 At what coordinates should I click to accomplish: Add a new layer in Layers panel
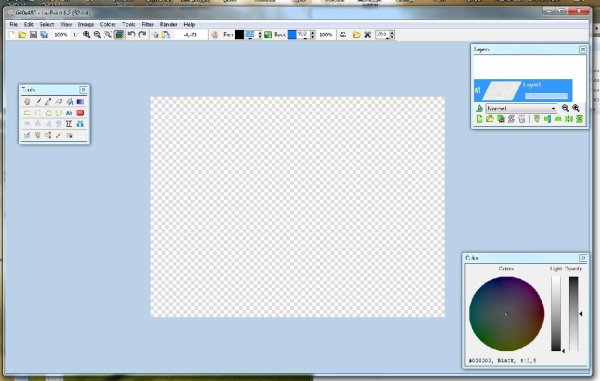pos(479,119)
